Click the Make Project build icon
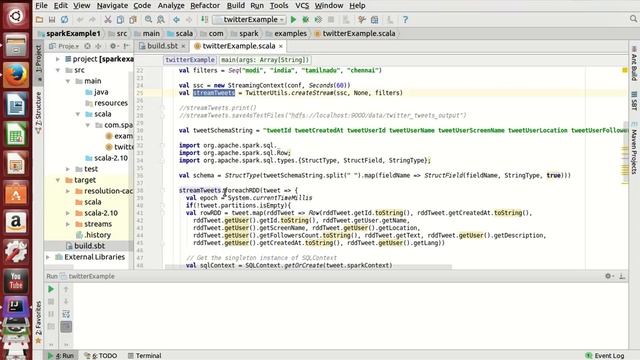The height and width of the screenshot is (360, 640). click(x=204, y=20)
